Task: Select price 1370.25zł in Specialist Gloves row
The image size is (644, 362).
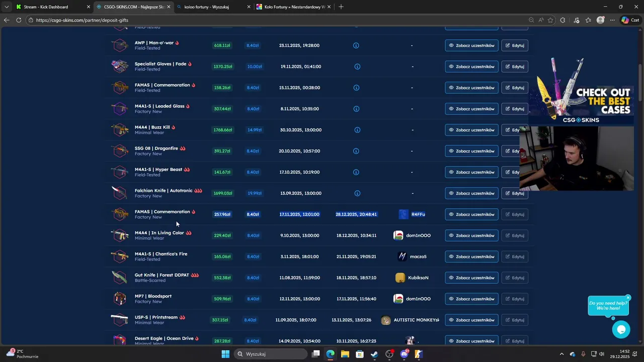Action: click(222, 66)
